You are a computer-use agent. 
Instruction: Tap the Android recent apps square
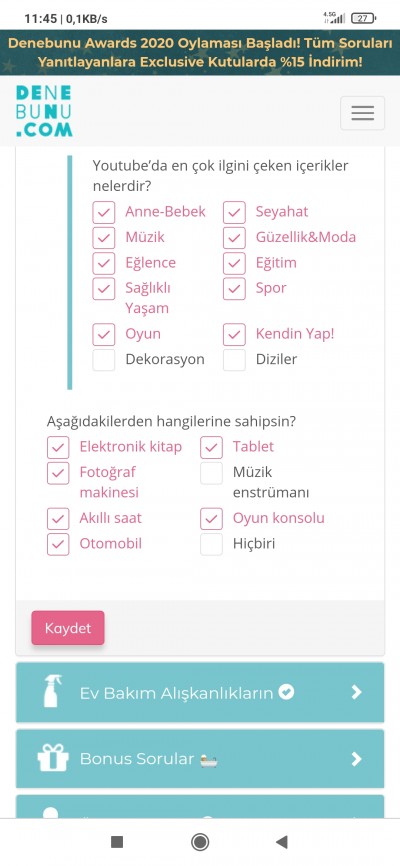[x=117, y=842]
